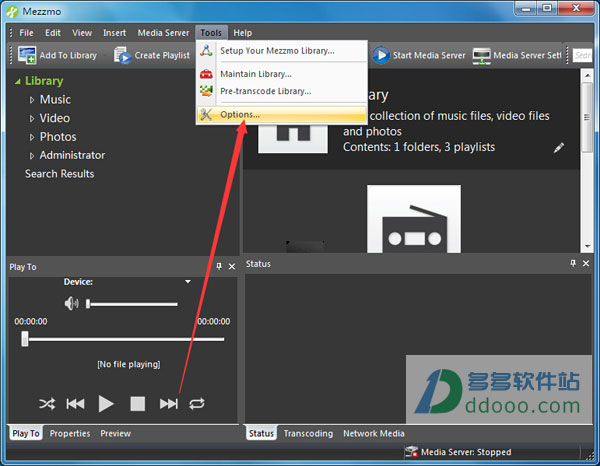
Task: Stop playback with the square button
Action: pos(137,404)
